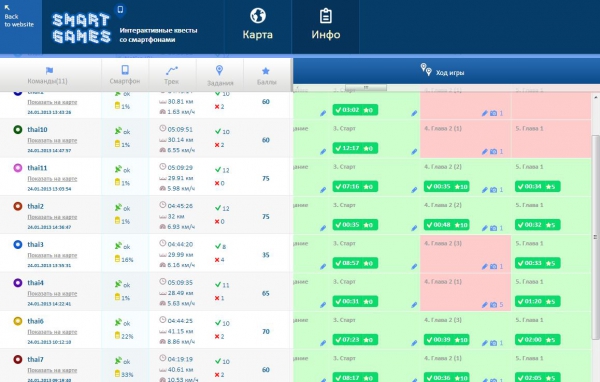Edit thai2 Старт task with pencil
This screenshot has height=382, width=600.
tap(414, 228)
